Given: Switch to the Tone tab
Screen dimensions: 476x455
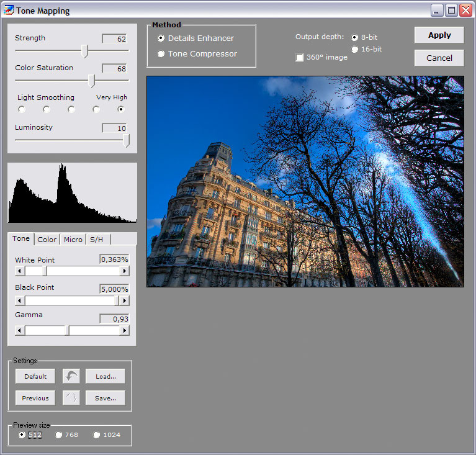Looking at the screenshot, I should (21, 239).
